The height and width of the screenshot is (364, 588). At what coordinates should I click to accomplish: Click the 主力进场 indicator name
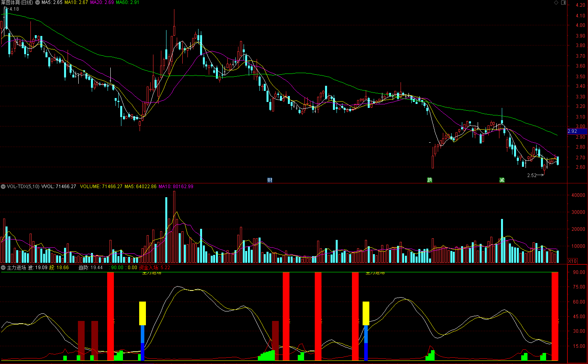[17, 268]
